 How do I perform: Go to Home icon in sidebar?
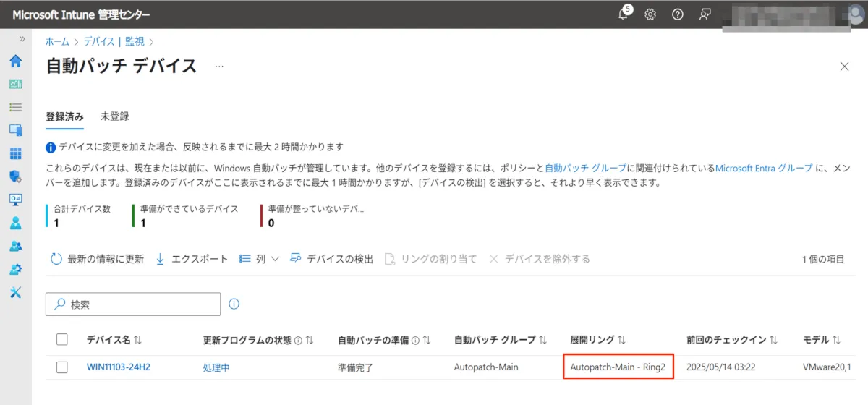(15, 61)
